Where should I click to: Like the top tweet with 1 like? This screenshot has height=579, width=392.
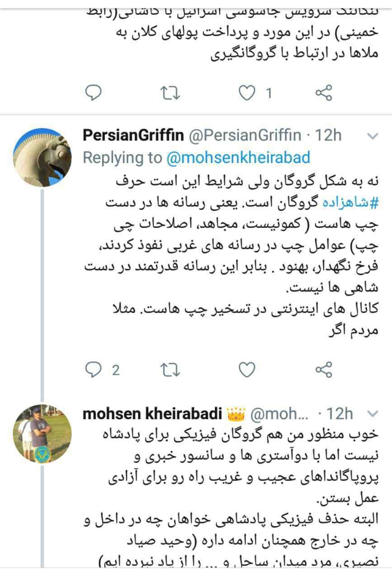(247, 93)
